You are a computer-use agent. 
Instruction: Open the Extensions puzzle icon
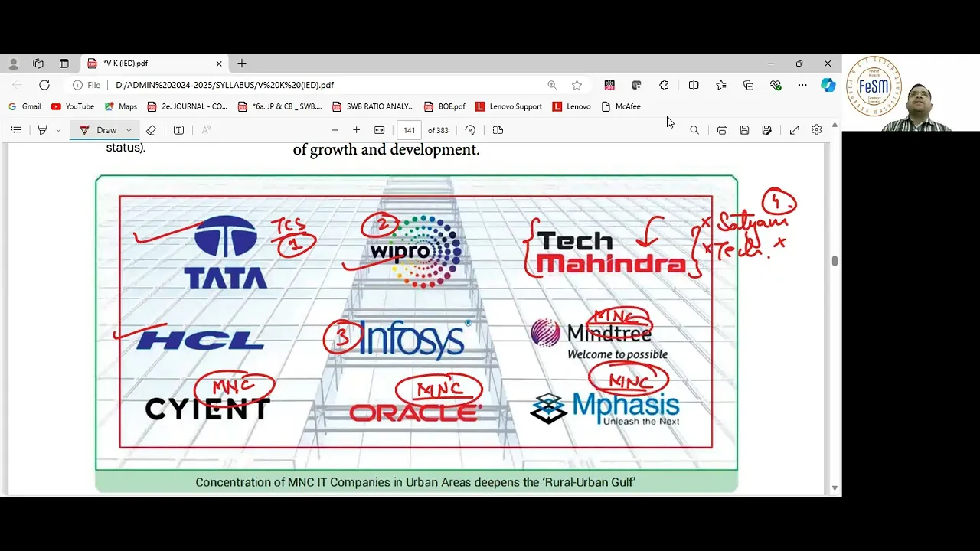click(665, 85)
